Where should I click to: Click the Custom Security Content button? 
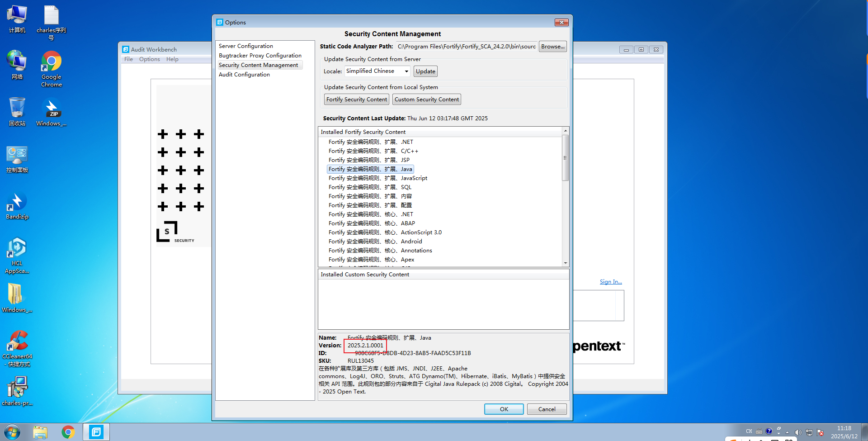[x=427, y=100]
